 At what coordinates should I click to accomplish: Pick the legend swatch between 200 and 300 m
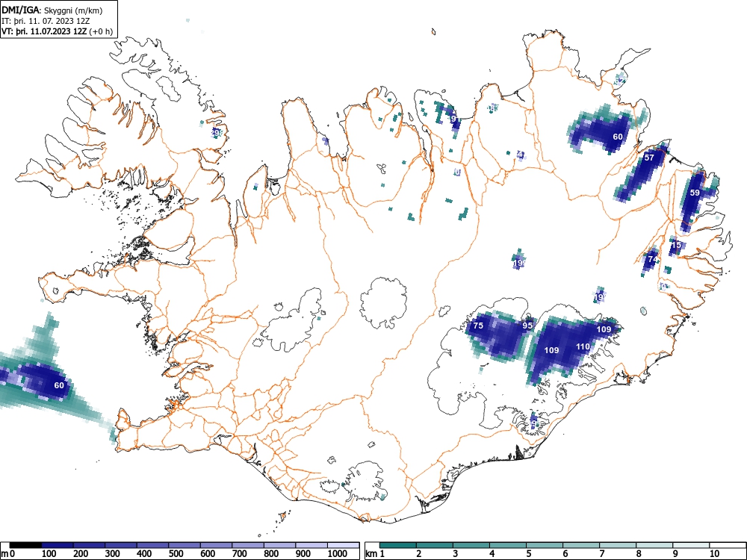point(89,545)
